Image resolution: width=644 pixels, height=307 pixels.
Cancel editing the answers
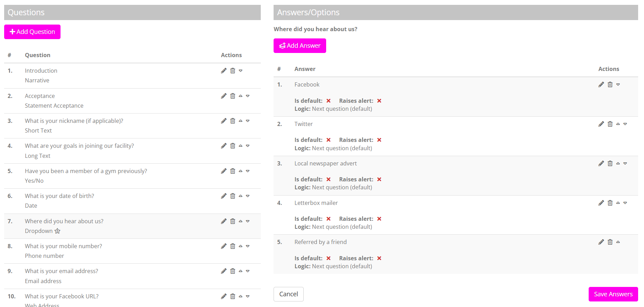288,294
